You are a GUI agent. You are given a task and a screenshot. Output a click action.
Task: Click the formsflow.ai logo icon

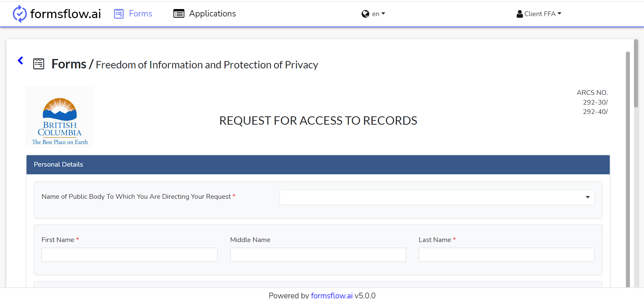pos(19,14)
